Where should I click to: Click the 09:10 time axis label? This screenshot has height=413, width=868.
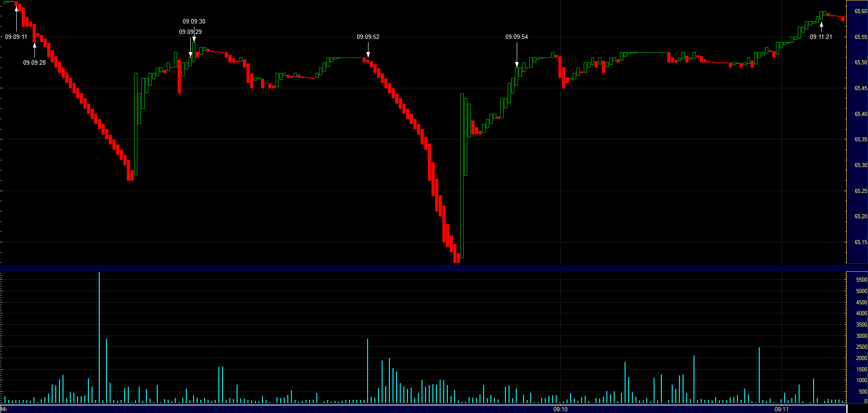coord(560,409)
